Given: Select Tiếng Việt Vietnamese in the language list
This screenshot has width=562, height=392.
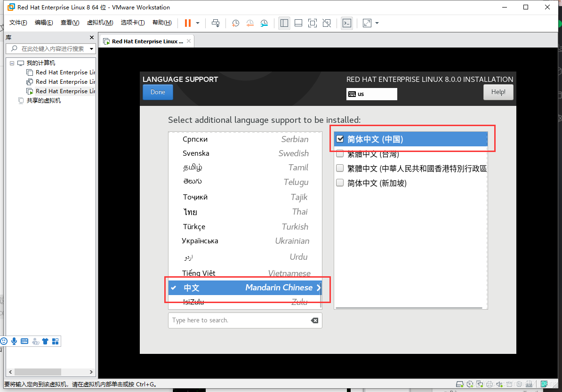Looking at the screenshot, I should click(x=245, y=273).
